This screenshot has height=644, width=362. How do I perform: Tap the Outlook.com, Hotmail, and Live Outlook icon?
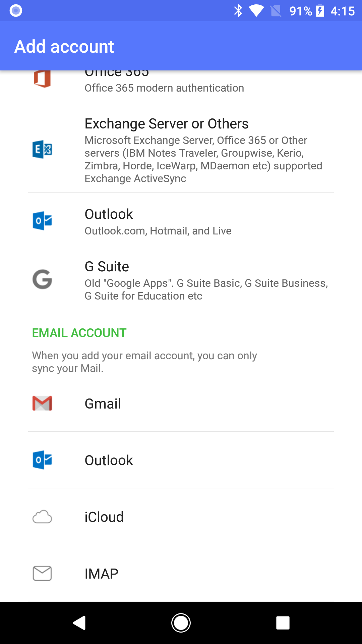(42, 221)
